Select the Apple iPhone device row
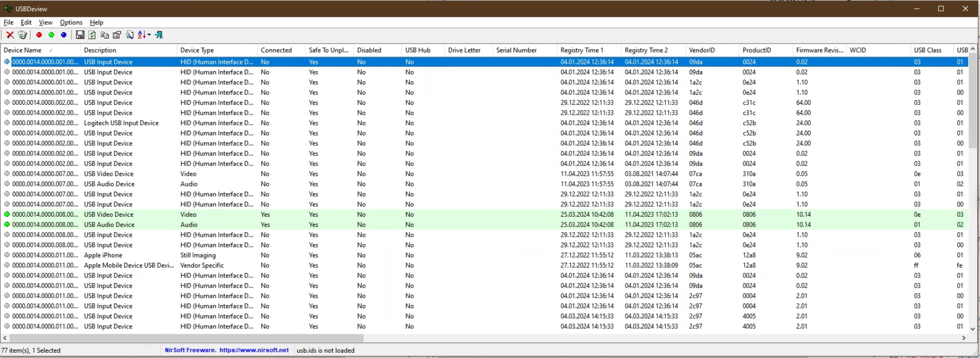Screen dimensions: 980x358 pos(103,255)
